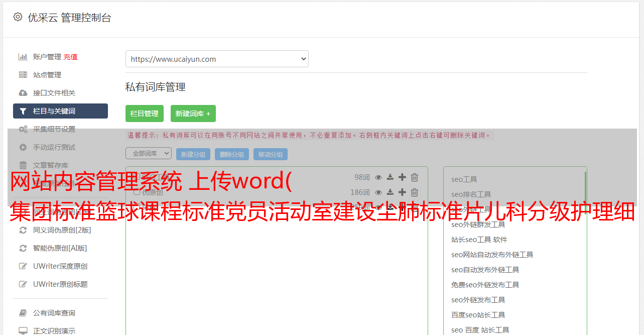The width and height of the screenshot is (644, 335).
Task: Open the 全部词库 group dropdown
Action: click(x=149, y=153)
